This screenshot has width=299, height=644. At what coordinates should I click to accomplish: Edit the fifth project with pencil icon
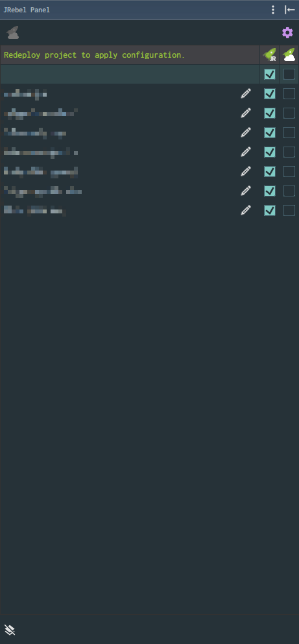tap(246, 171)
